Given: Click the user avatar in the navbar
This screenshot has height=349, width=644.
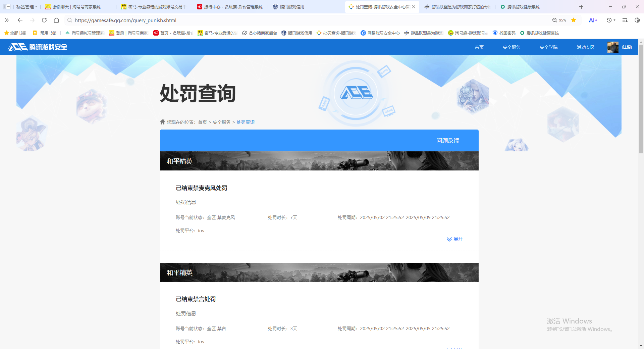Looking at the screenshot, I should click(612, 47).
